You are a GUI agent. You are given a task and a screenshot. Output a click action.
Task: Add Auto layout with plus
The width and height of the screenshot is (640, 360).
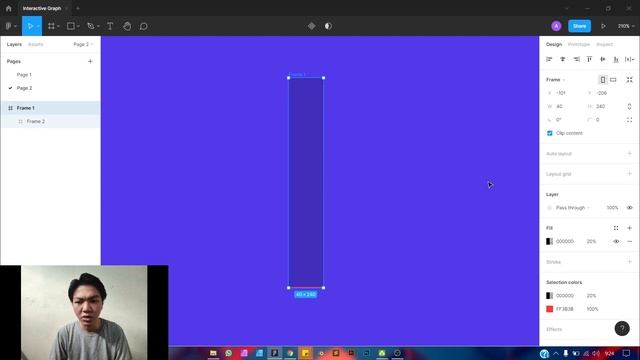[629, 153]
